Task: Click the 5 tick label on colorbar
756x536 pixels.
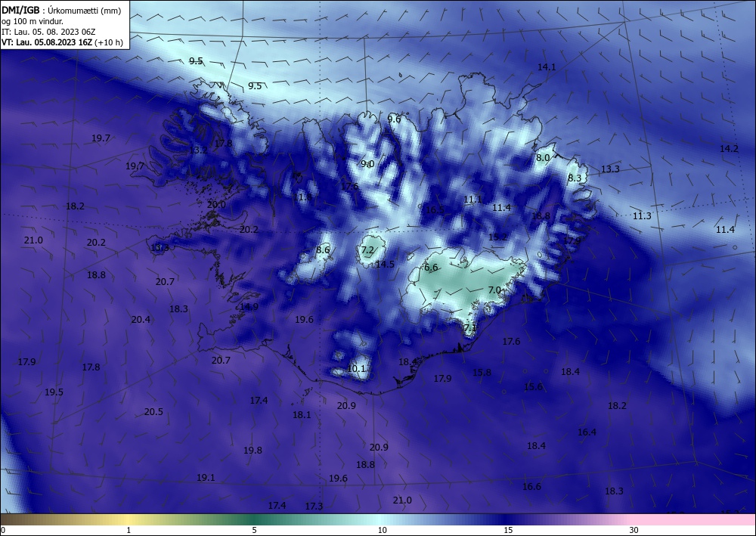Action: pos(254,530)
